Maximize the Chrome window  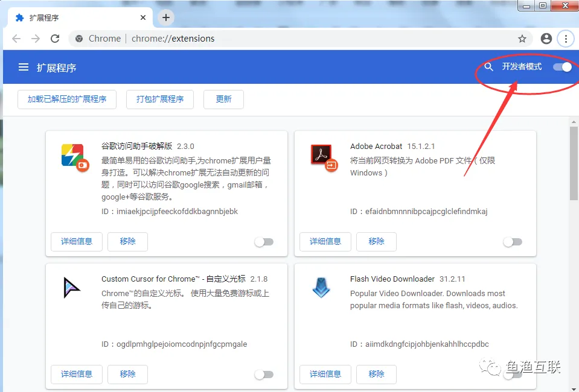pyautogui.click(x=542, y=5)
